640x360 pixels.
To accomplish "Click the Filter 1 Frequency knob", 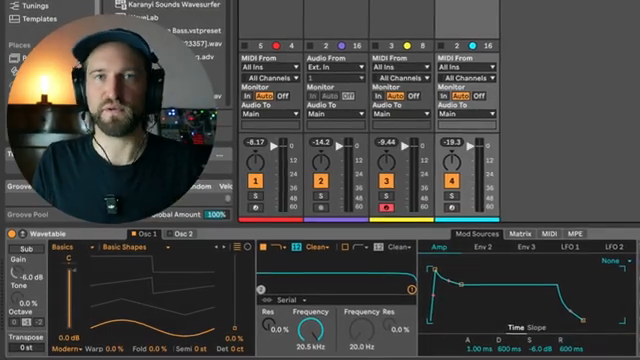I will click(311, 330).
